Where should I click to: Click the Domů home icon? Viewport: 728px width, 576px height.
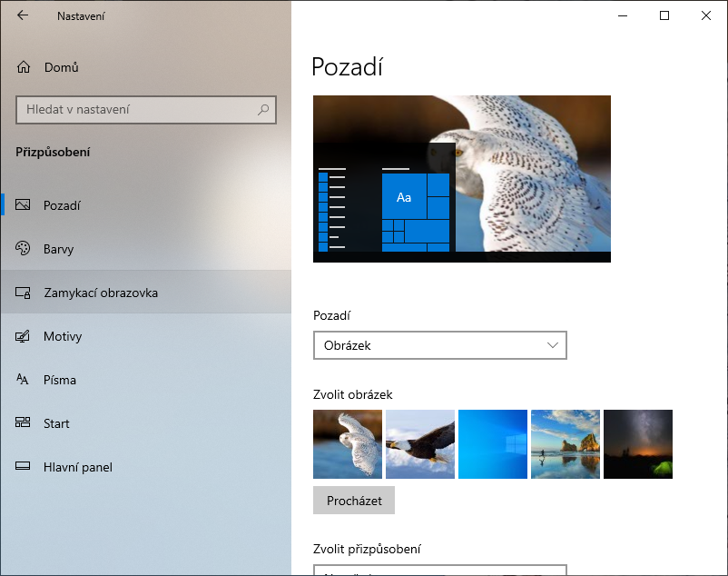[24, 67]
